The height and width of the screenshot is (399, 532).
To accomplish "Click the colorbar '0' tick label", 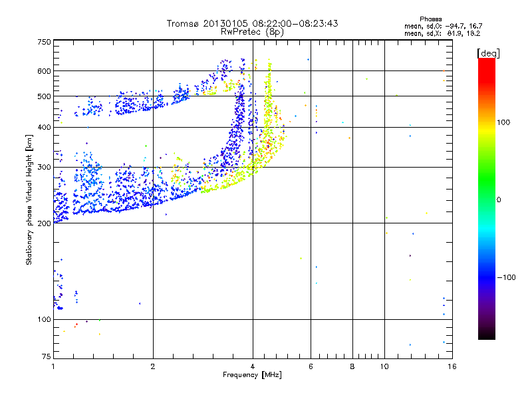I will tap(499, 200).
